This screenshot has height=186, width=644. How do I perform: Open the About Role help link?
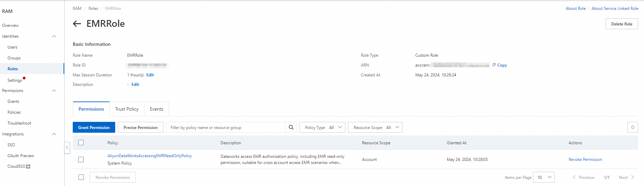pos(575,8)
